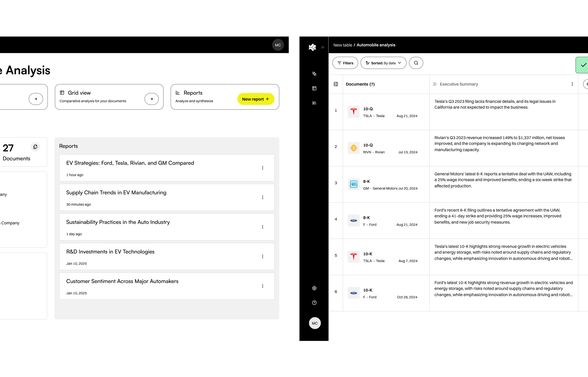Screen dimensions: 588x377
Task: Open the Sorted: By date dropdown
Action: (383, 63)
